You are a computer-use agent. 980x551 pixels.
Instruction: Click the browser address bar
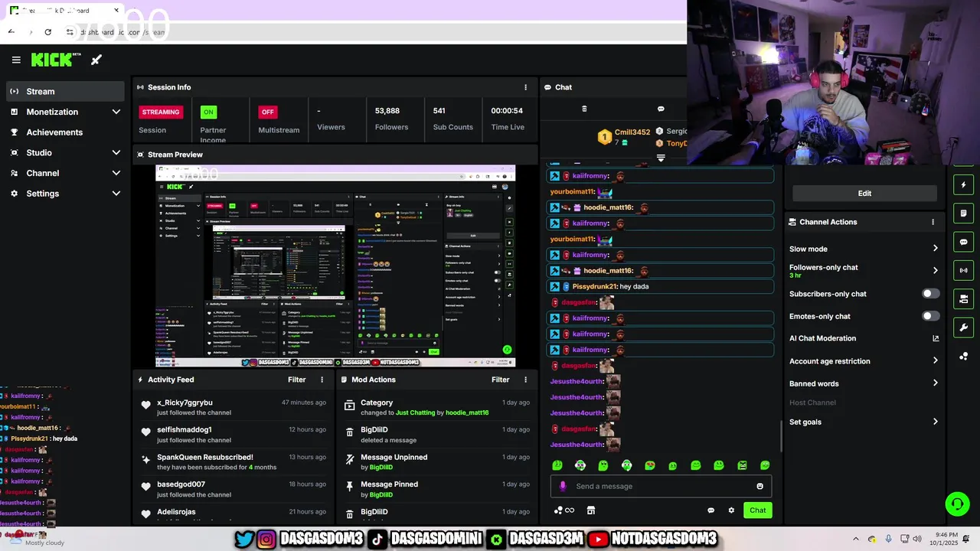coord(375,32)
